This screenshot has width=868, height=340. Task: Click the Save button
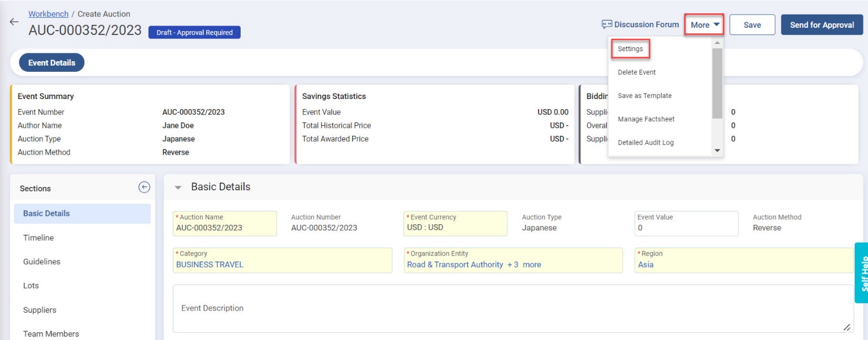[x=752, y=25]
